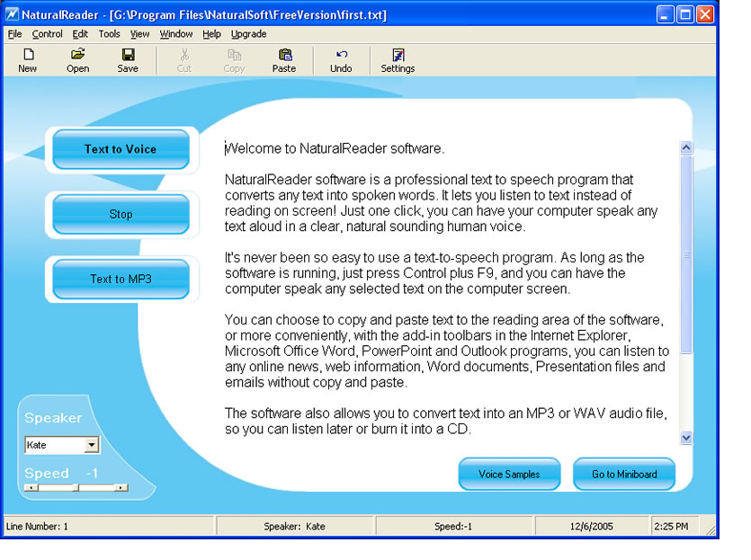Click the line 'Welcome to NaturalReader software.'

[335, 148]
